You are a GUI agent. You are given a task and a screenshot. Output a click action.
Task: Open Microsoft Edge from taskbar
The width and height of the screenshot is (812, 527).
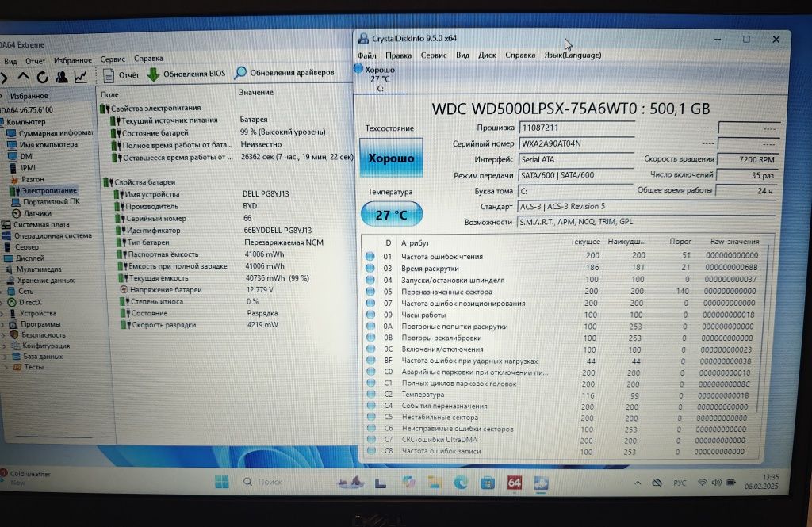click(461, 483)
